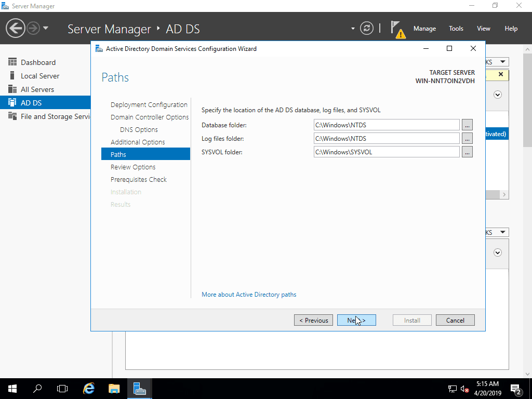Browse for the Log files folder location
The image size is (532, 399).
point(467,138)
